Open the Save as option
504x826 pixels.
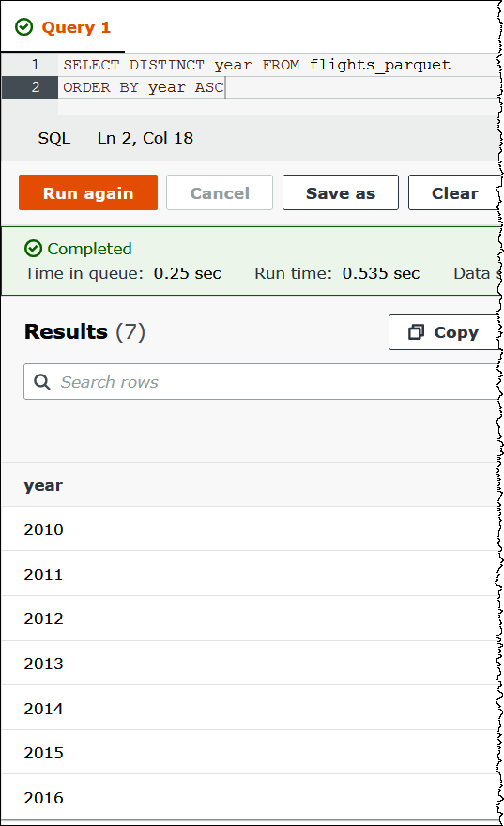pos(340,192)
